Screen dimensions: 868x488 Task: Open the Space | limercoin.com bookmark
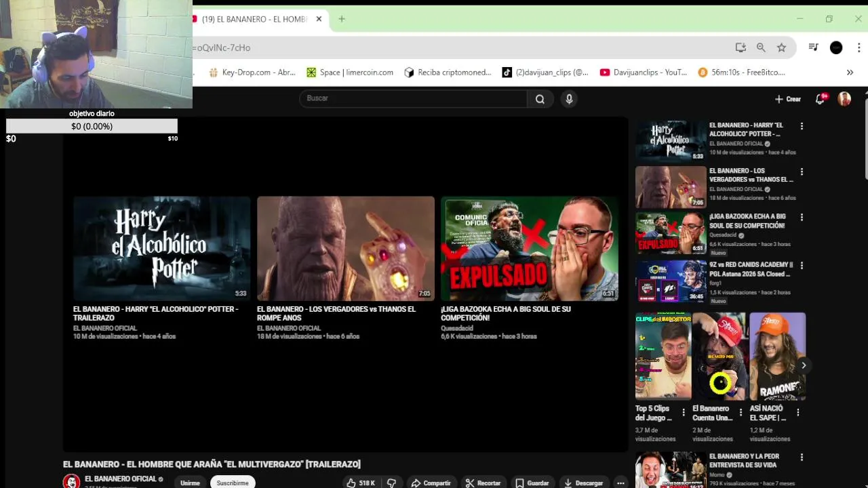point(350,73)
